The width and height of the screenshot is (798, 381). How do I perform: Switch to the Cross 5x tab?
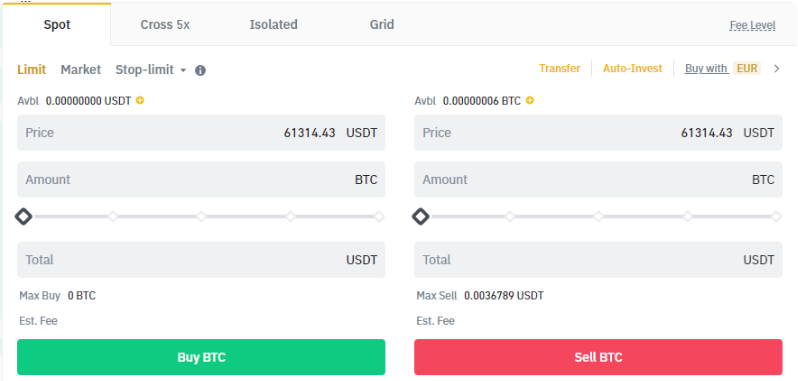pyautogui.click(x=165, y=24)
